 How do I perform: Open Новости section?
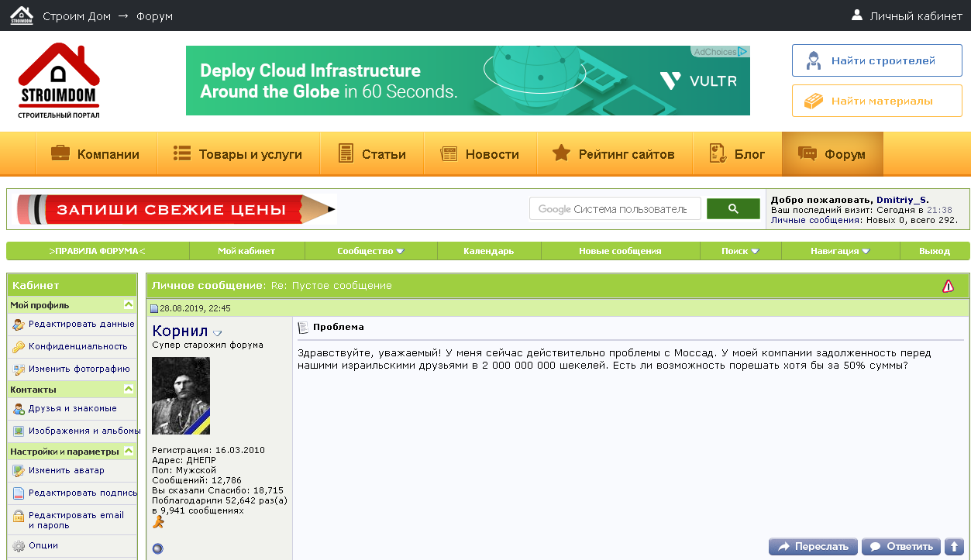pyautogui.click(x=480, y=154)
